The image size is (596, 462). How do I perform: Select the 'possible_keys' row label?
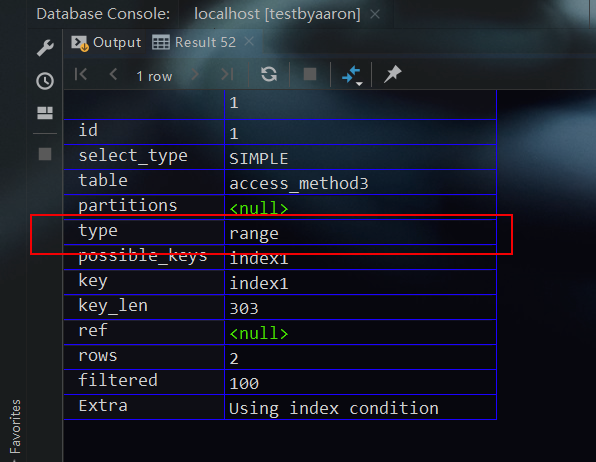coord(144,257)
